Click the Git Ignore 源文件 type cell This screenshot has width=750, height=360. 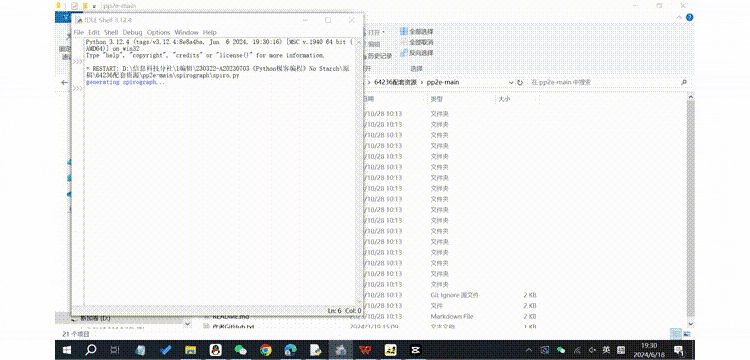pos(454,295)
